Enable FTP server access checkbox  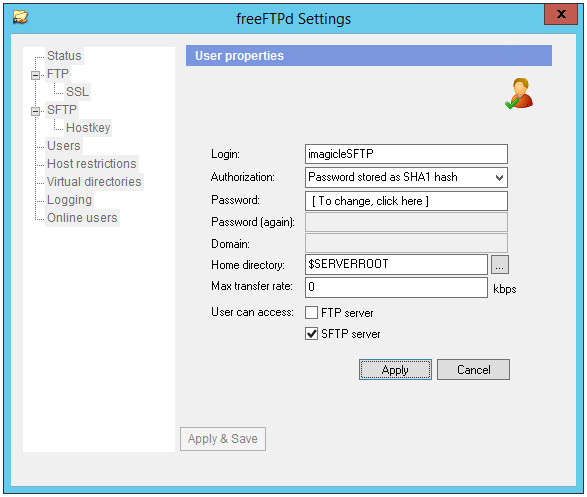[311, 312]
